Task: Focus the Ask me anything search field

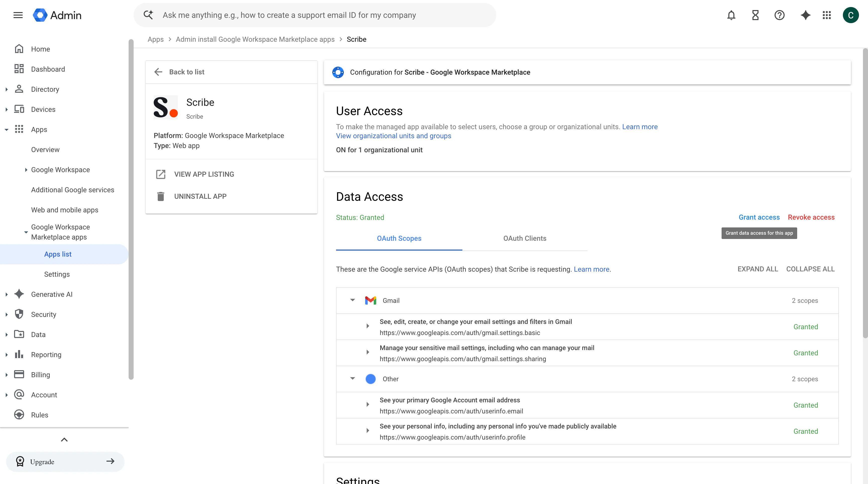Action: tap(315, 15)
